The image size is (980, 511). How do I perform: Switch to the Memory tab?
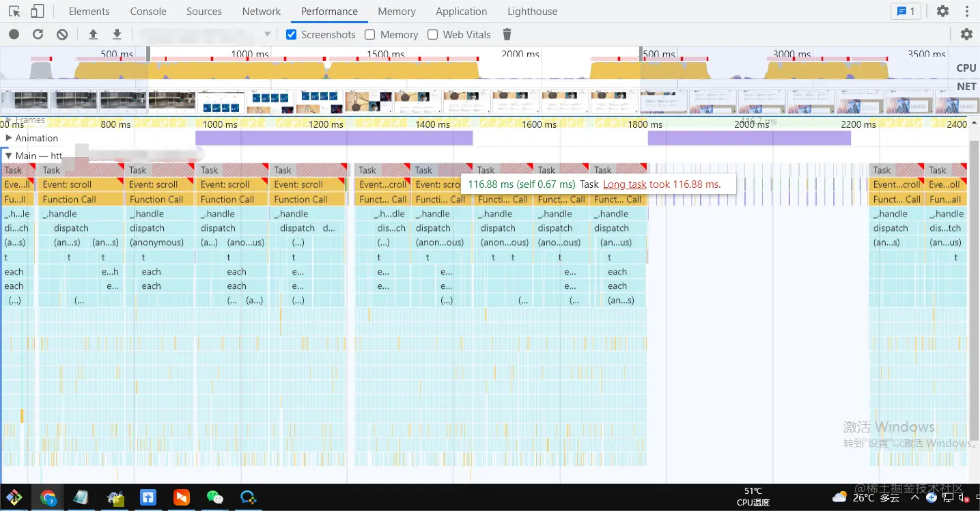[396, 11]
